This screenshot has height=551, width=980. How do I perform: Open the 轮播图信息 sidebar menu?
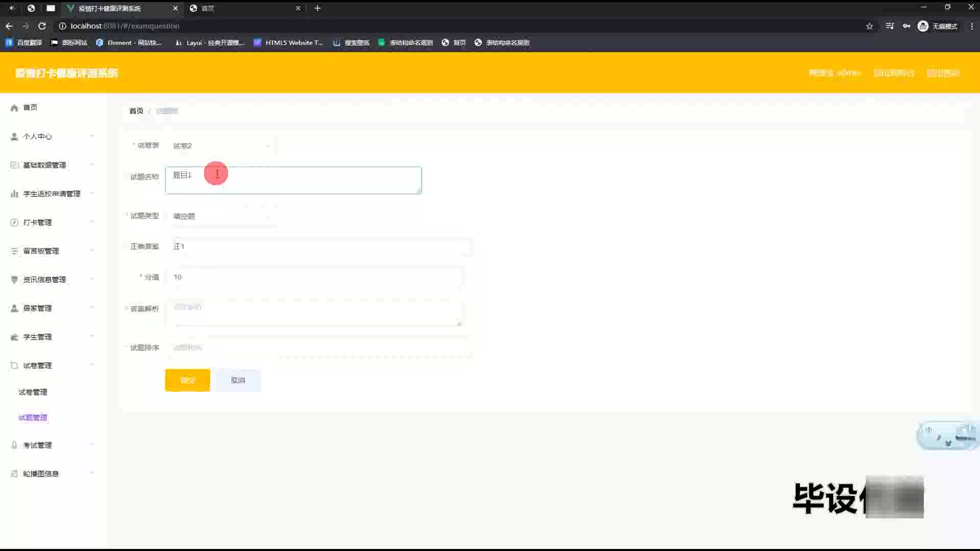[41, 474]
